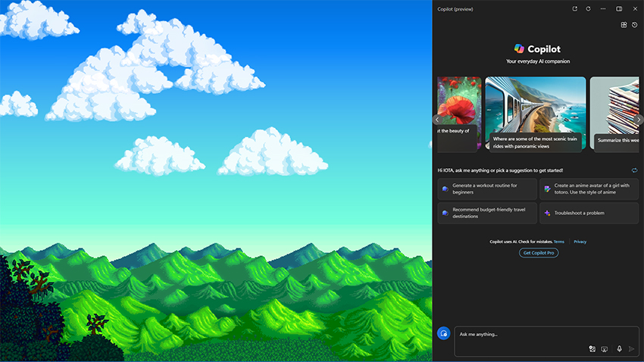Click the Copilot (preview) title text

[455, 9]
